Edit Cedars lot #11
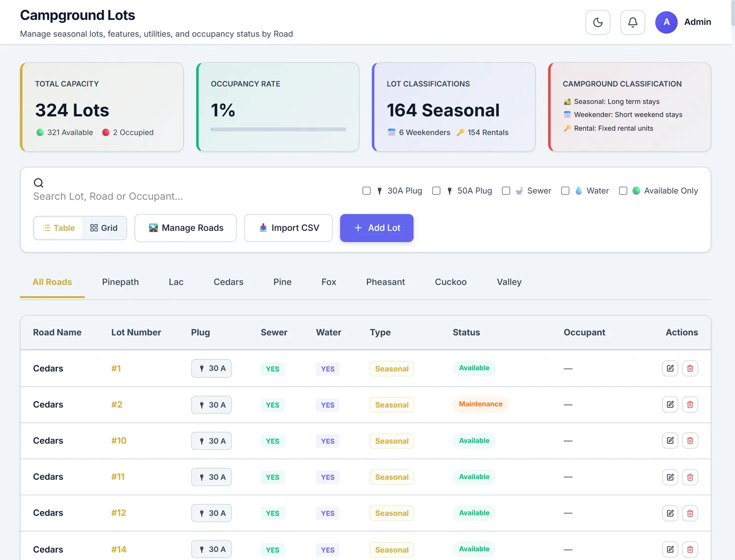The width and height of the screenshot is (735, 560). pos(670,477)
